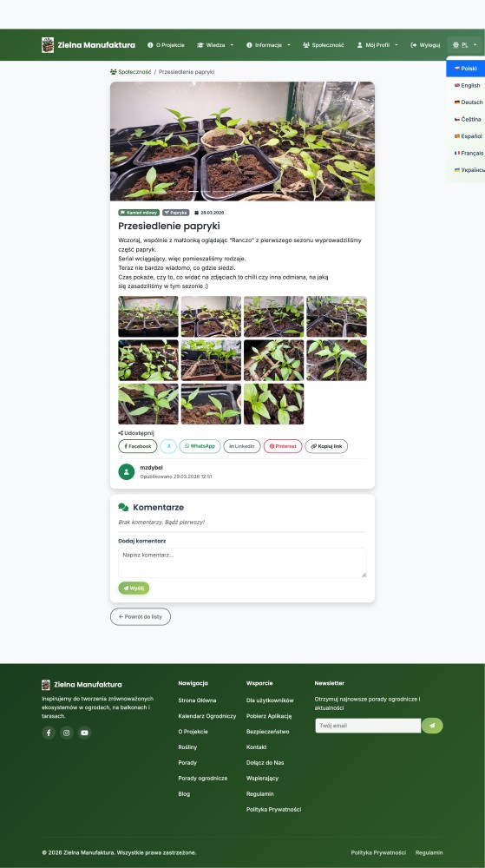The image size is (485, 868).
Task: Select Deutsch from the language list
Action: 468,102
